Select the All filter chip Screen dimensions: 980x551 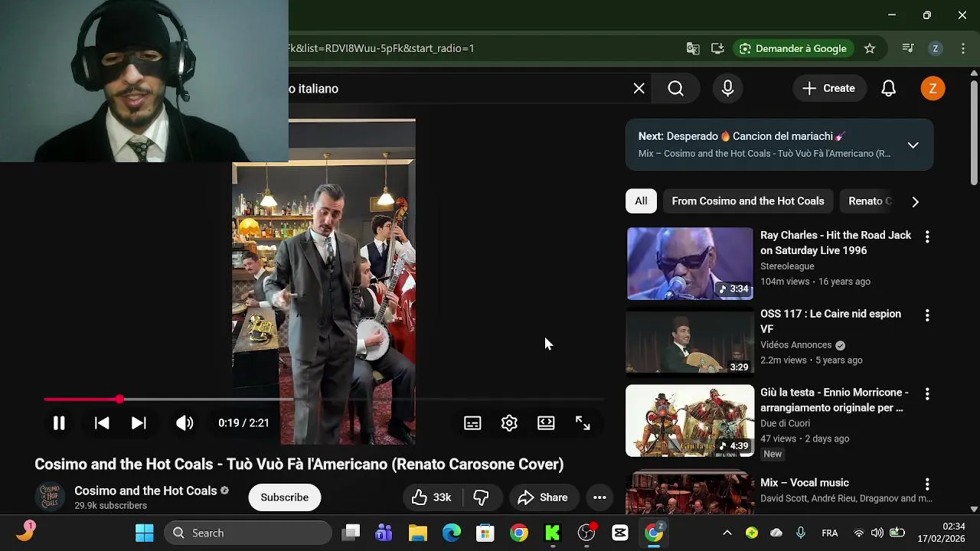[x=641, y=201]
